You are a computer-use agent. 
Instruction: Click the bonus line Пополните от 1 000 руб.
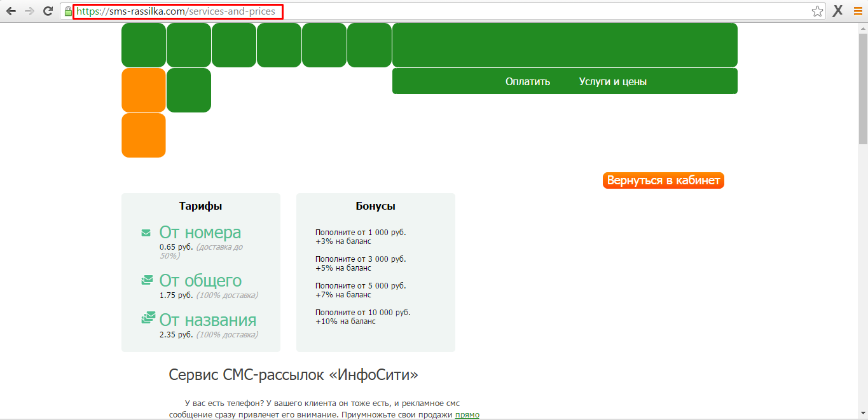click(361, 233)
